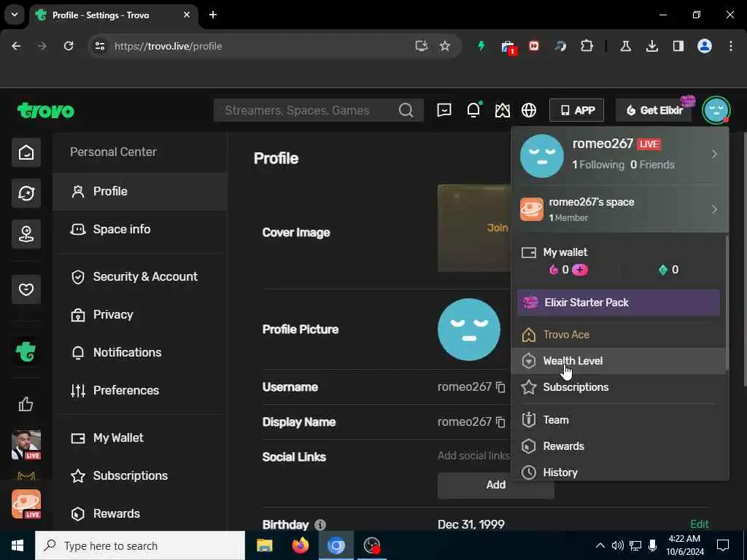Image resolution: width=747 pixels, height=560 pixels.
Task: Open Chrome side panel icon
Action: pos(678,46)
